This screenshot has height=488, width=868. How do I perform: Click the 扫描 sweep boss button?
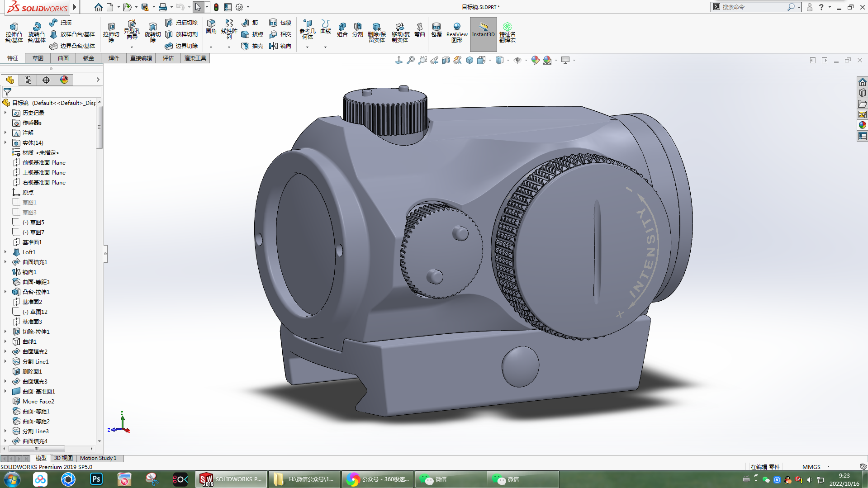point(61,23)
